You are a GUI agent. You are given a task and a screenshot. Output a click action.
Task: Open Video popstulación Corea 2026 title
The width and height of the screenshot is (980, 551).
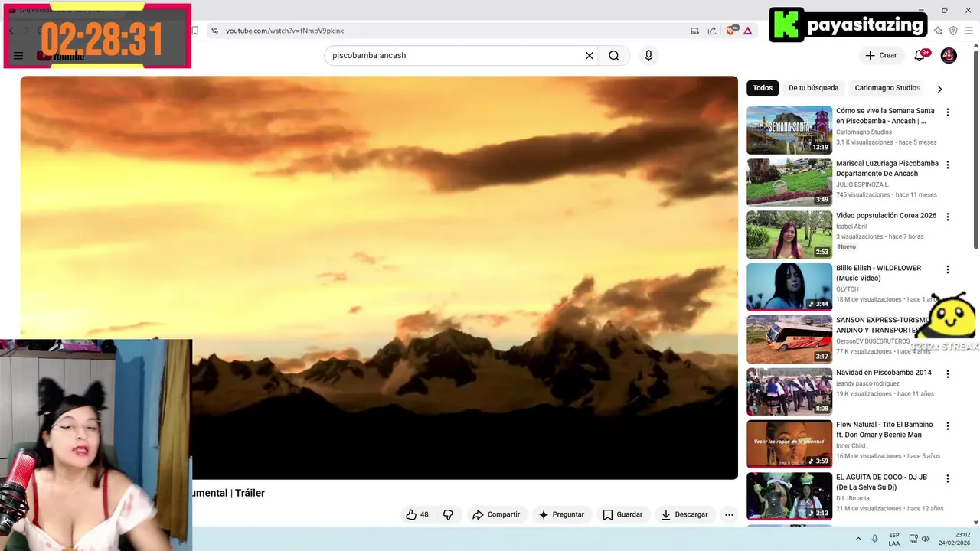pos(886,216)
